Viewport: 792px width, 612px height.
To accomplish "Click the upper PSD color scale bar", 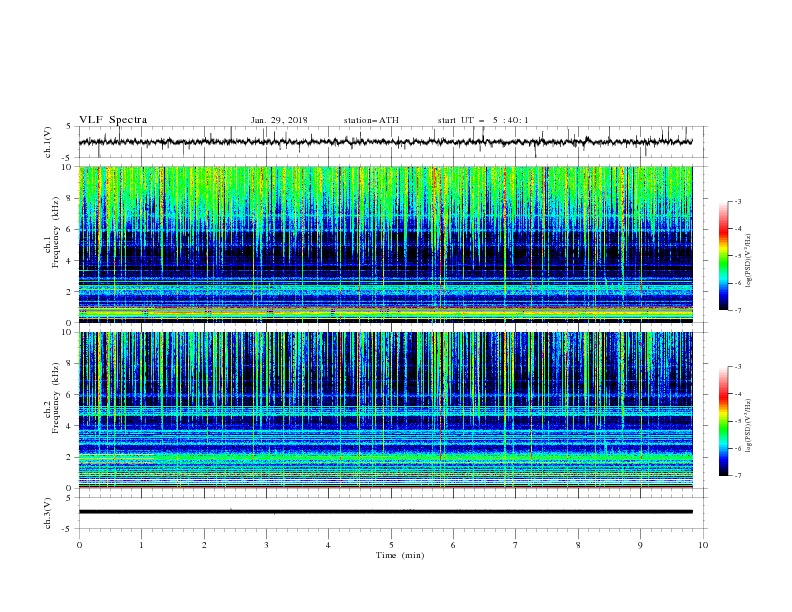I will pos(724,256).
